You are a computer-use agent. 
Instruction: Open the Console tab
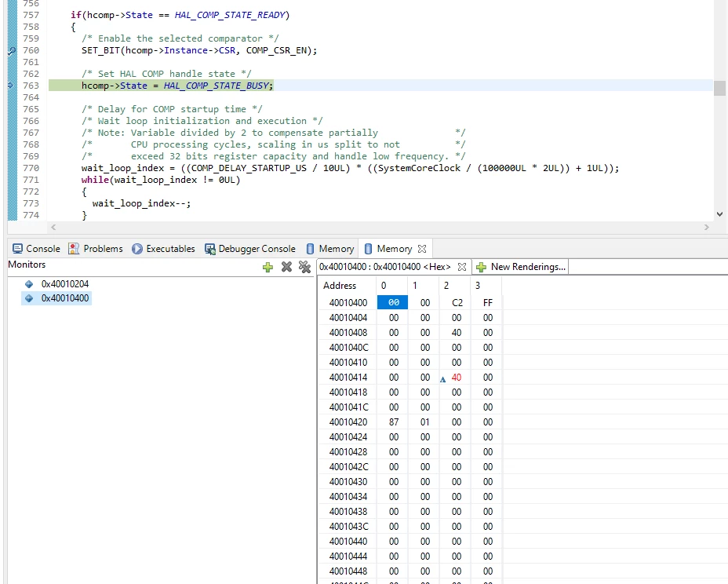point(36,249)
